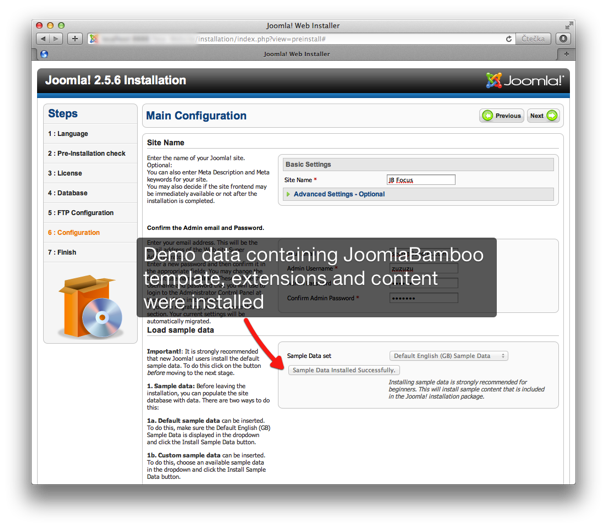This screenshot has width=607, height=528.
Task: Click the Joomla! Web Installer tab
Action: point(297,54)
